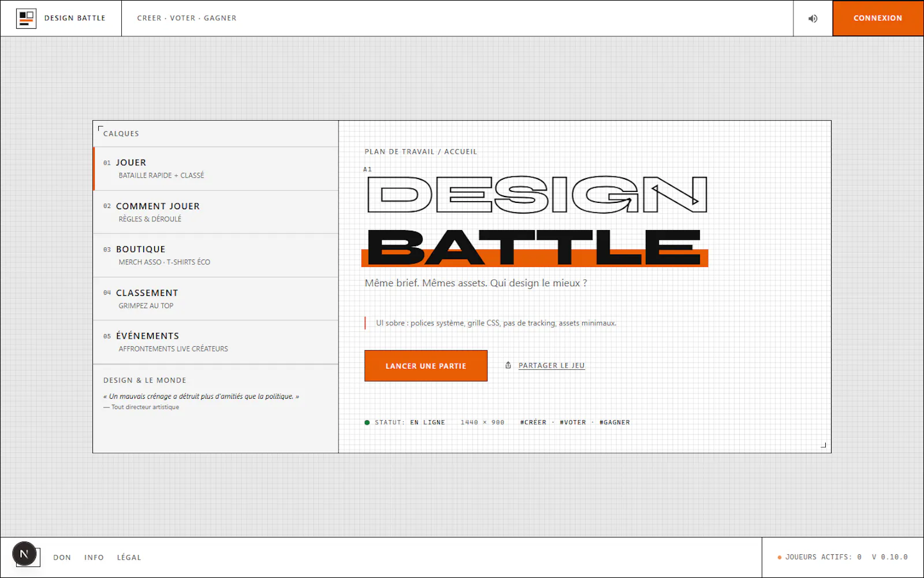Click the mauvais crénage quote text
Screen dimensions: 924x578
(201, 397)
